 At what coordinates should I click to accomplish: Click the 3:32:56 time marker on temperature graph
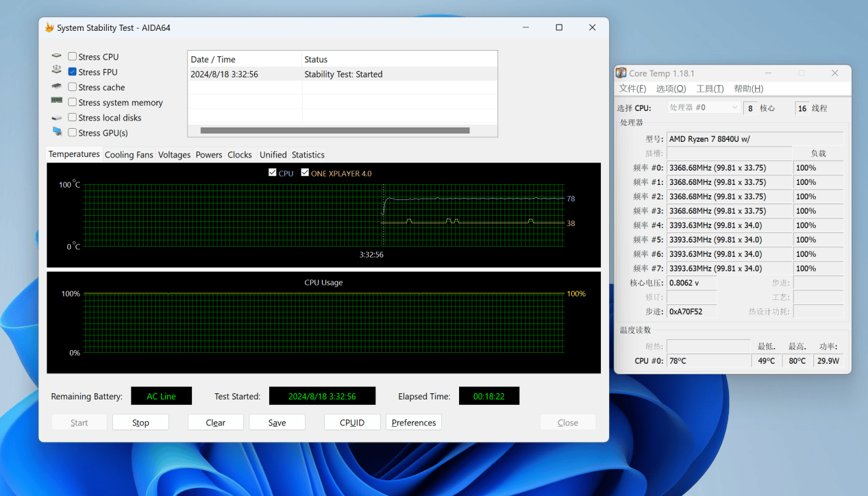point(371,255)
